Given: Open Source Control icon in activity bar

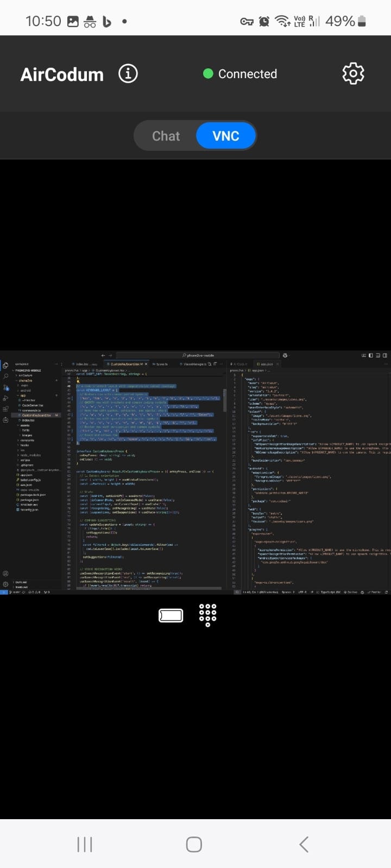Looking at the screenshot, I should tap(5, 388).
